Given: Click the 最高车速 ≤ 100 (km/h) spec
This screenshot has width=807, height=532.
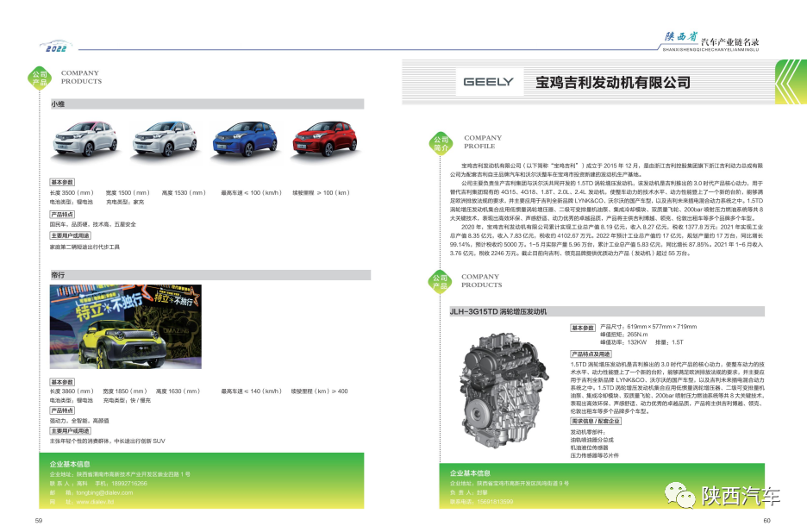Looking at the screenshot, I should coord(252,193).
